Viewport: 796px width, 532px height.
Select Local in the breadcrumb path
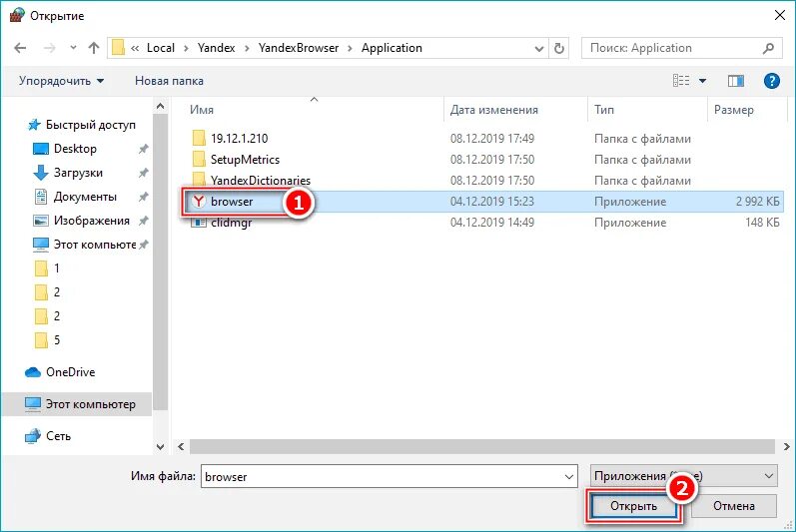click(161, 48)
